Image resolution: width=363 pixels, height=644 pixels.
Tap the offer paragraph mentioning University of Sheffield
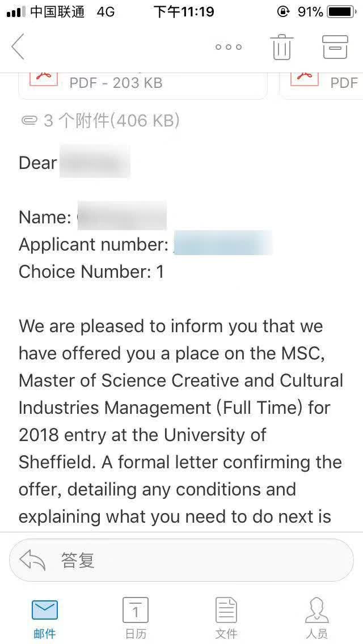point(181,421)
